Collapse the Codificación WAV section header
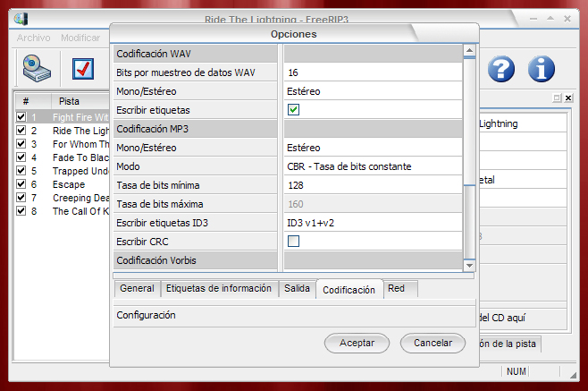 195,54
